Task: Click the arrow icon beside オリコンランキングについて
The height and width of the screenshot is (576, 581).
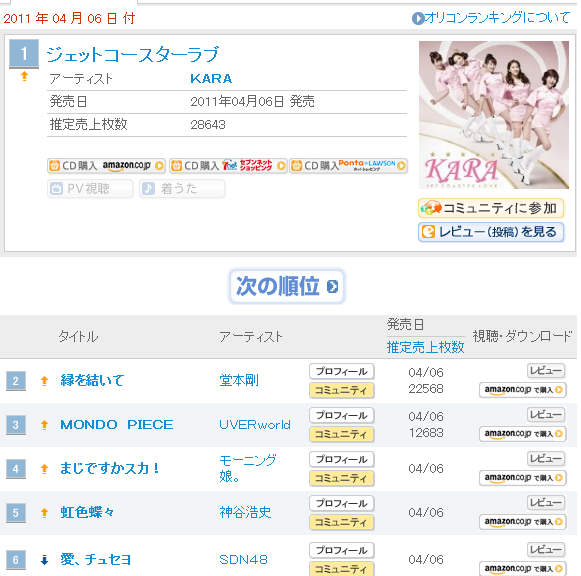Action: 418,18
